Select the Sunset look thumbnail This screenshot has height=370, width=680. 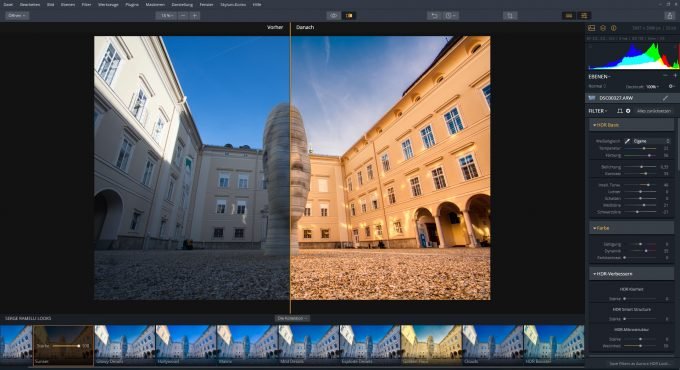[63, 345]
